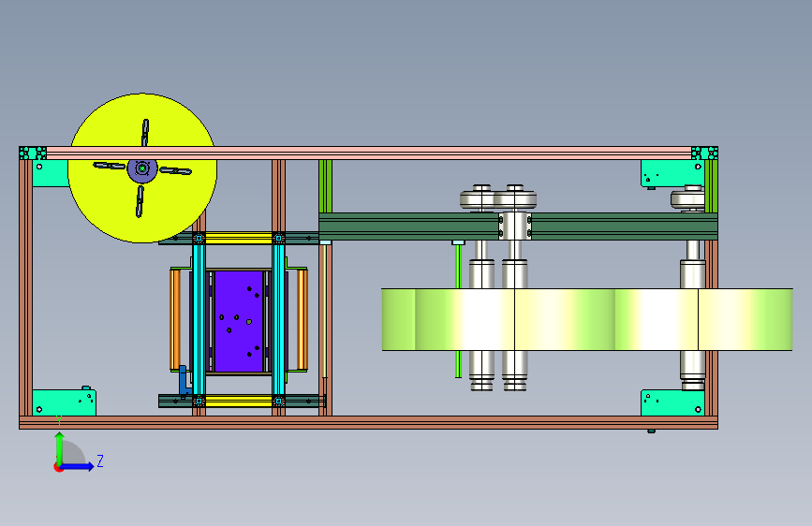Select the lower yellow crossbar
The height and width of the screenshot is (526, 812).
click(x=239, y=402)
